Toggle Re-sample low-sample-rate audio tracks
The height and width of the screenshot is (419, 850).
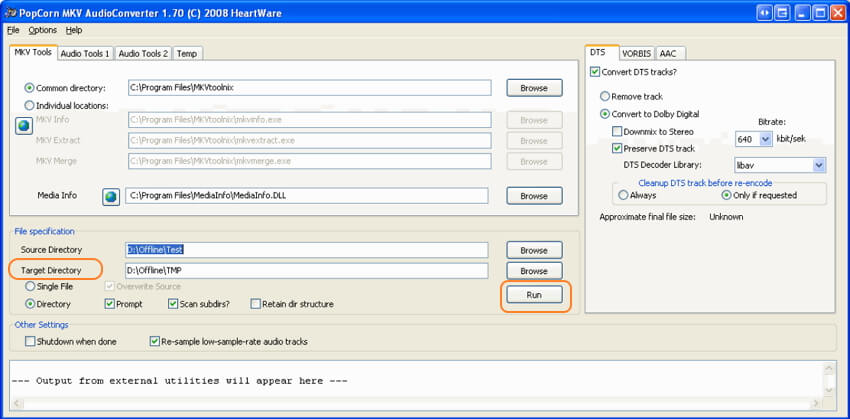[x=154, y=341]
